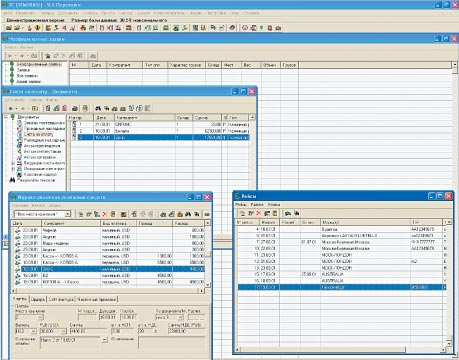The height and width of the screenshot is (360, 459).
Task: Switch to the Платёж tab
Action: point(21,299)
